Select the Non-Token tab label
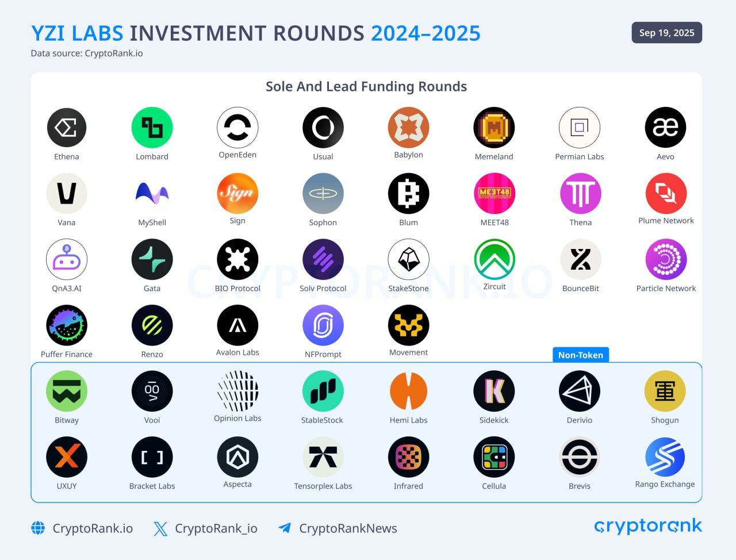Viewport: 736px width, 560px height. (581, 355)
